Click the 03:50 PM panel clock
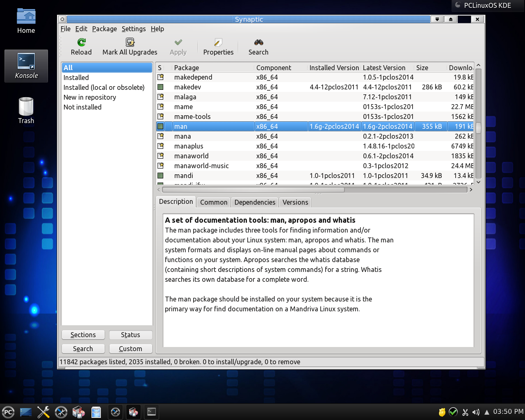This screenshot has height=420, width=525. point(508,412)
